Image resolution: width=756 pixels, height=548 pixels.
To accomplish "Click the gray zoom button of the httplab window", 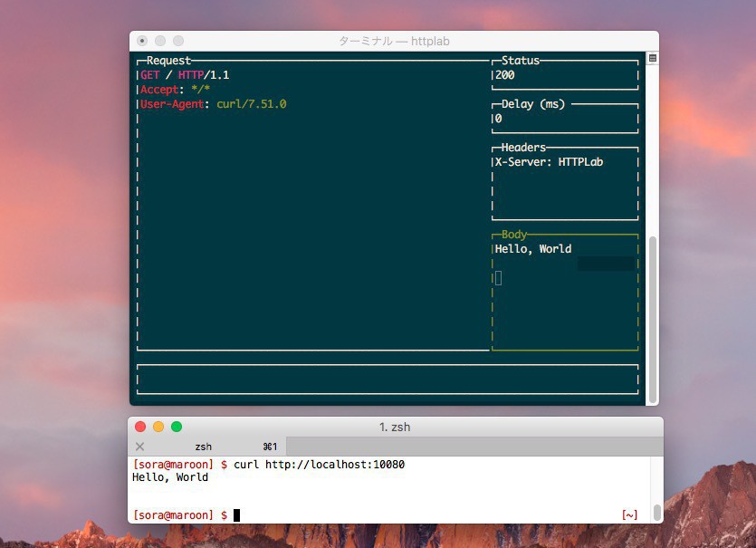I will [178, 41].
